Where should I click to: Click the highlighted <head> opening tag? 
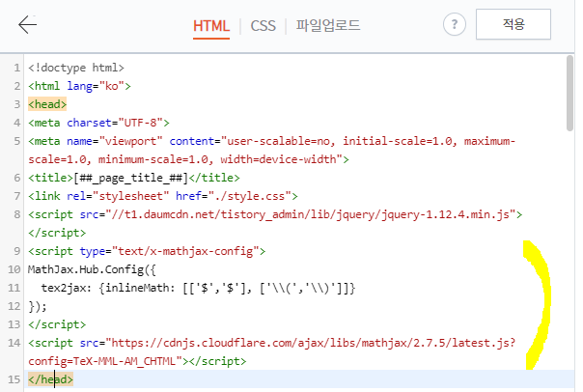[47, 104]
